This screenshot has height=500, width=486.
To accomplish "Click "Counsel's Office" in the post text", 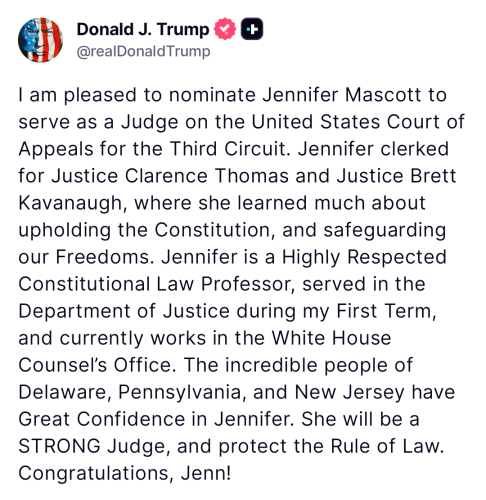I will (x=97, y=365).
